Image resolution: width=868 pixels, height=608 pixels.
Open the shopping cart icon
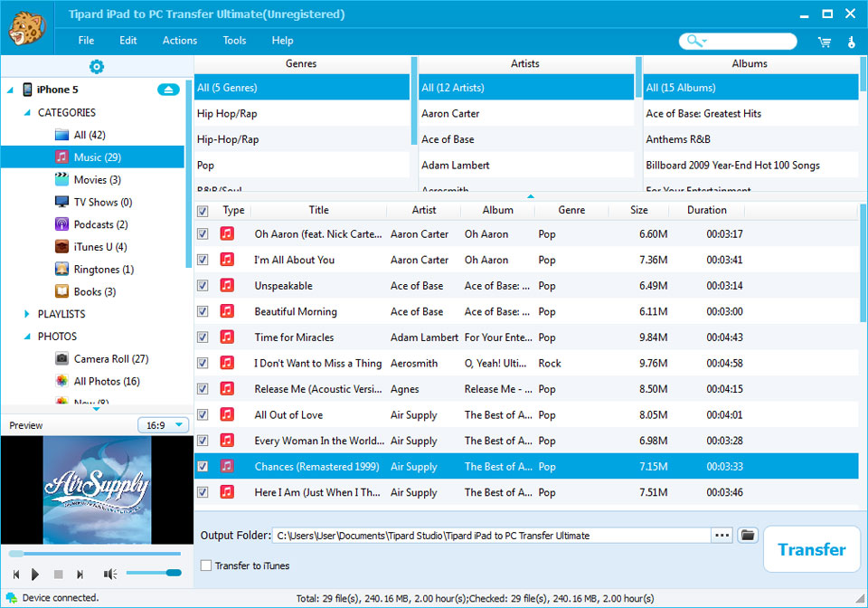click(825, 43)
